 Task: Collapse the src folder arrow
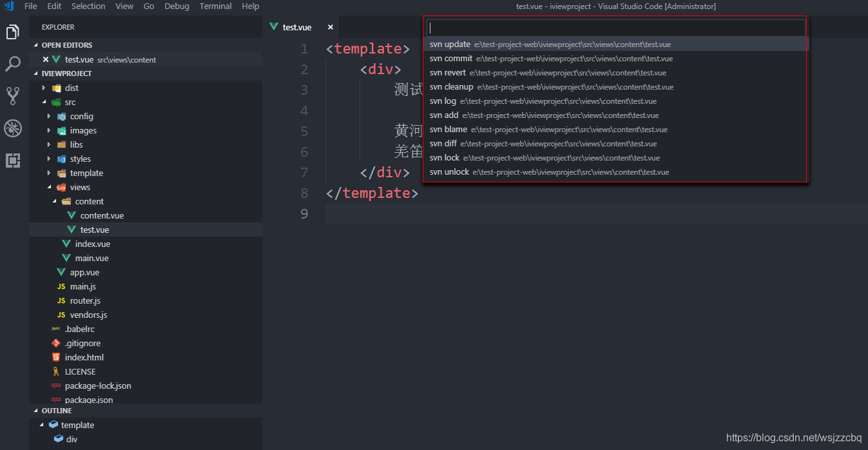pyautogui.click(x=44, y=102)
